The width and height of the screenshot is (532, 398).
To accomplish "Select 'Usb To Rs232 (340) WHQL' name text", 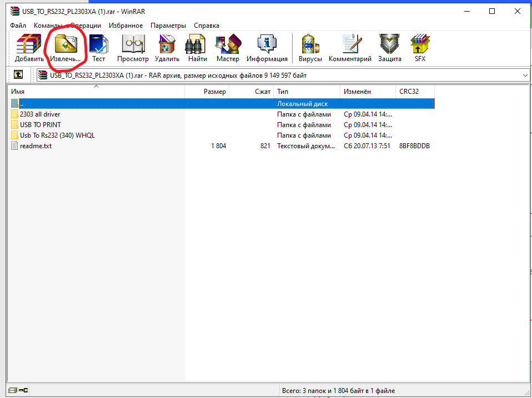I will (57, 135).
